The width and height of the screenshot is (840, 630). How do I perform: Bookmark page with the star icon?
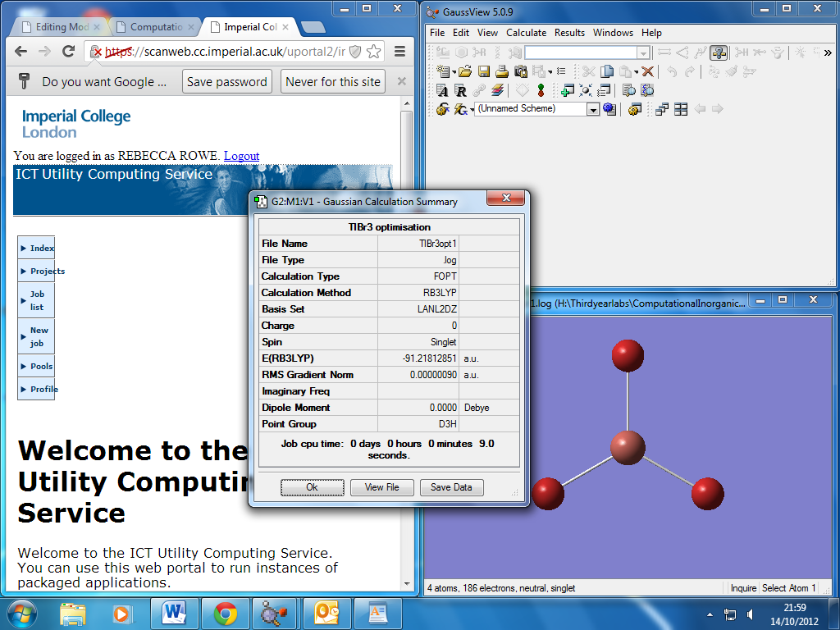click(x=373, y=52)
